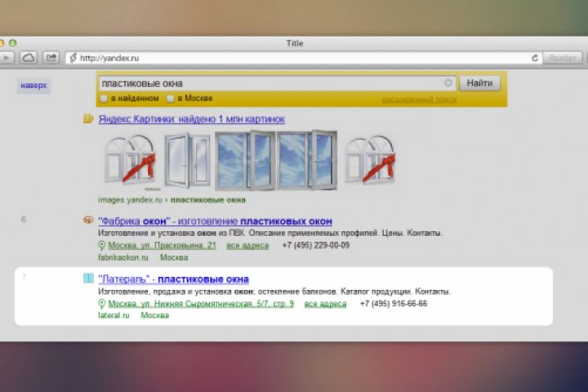Enable the "в найденном" checkbox
Screen dimensions: 588x392
pos(104,99)
